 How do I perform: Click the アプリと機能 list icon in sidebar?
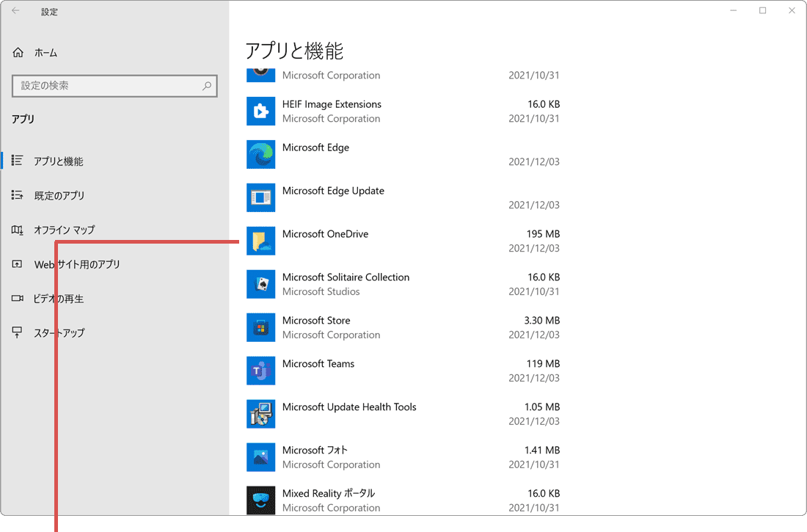click(x=17, y=161)
